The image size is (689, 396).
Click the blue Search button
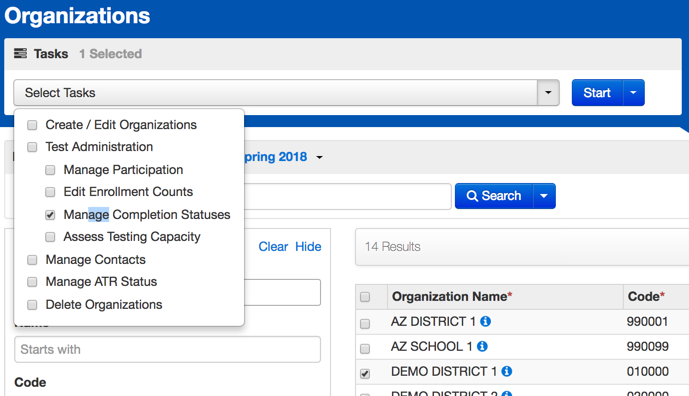tap(494, 196)
